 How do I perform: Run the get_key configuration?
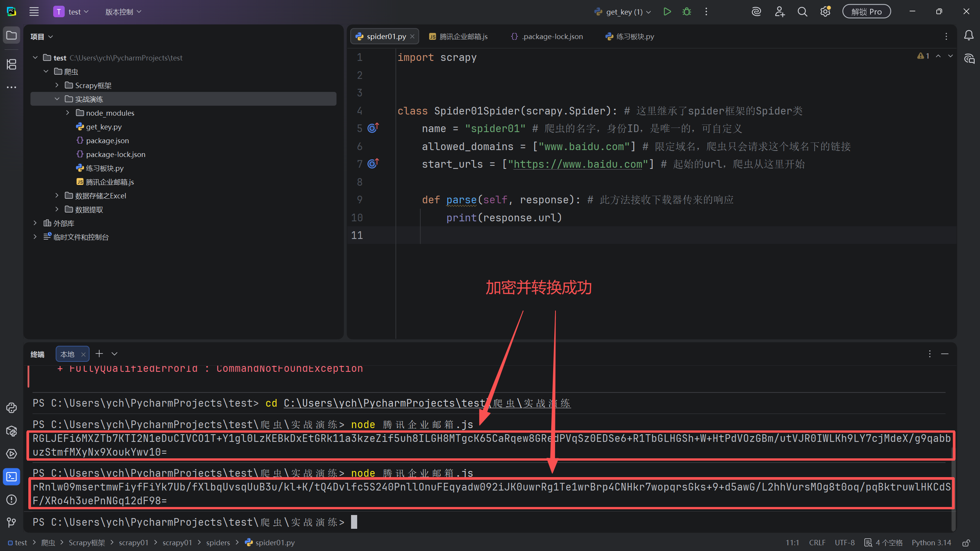coord(667,11)
